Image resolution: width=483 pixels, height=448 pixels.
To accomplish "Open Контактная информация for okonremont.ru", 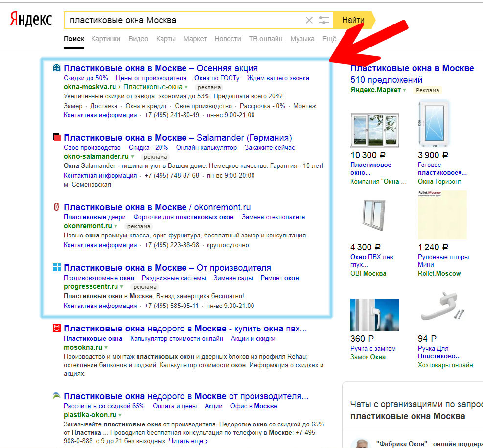I will tap(100, 245).
